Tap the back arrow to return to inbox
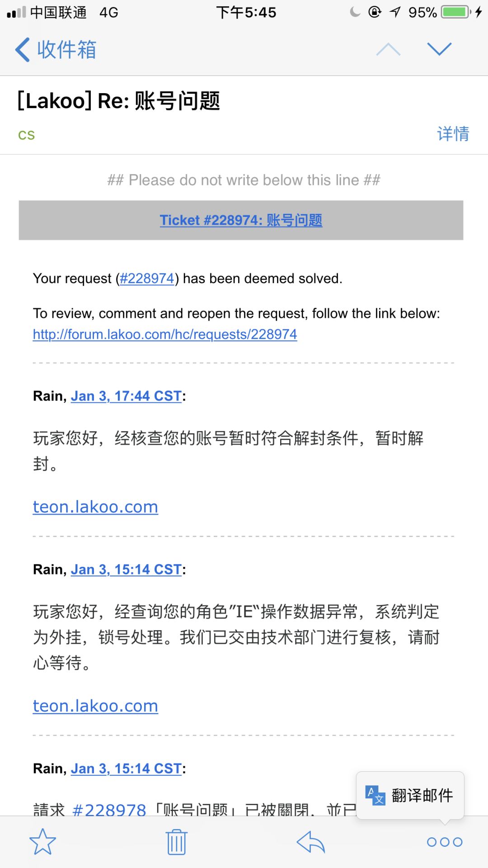Image resolution: width=488 pixels, height=868 pixels. [x=23, y=50]
